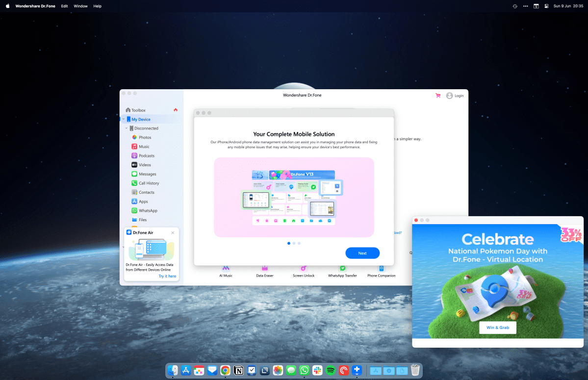Collapse the My Device tree section
The image size is (588, 380).
(124, 119)
